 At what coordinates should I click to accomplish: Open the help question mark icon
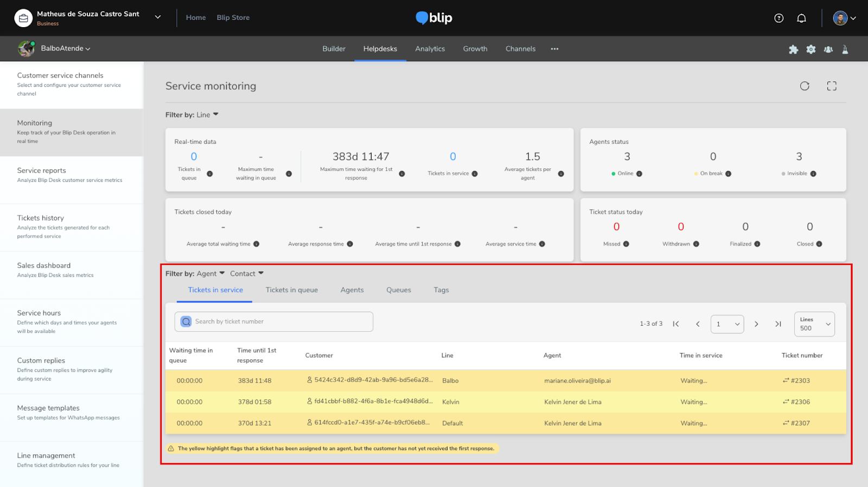[778, 18]
